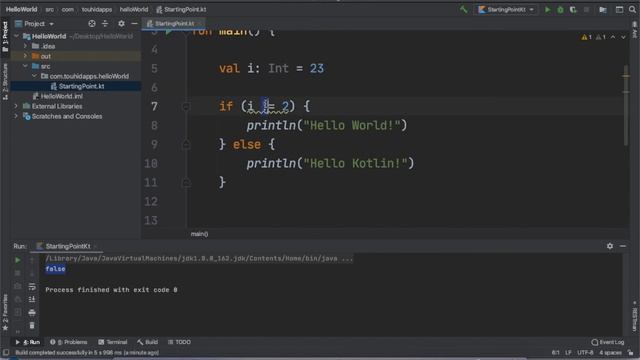The image size is (640, 360).
Task: Click print icon in Run console
Action: [32, 313]
